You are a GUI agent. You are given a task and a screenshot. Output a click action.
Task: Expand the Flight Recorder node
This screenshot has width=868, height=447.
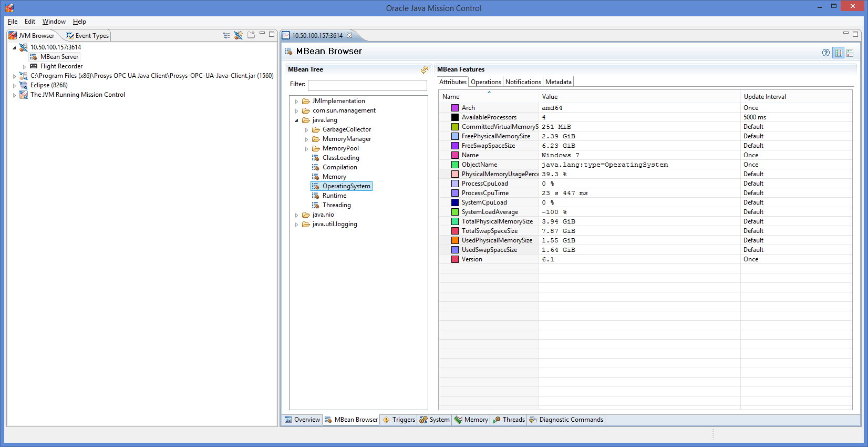click(x=24, y=67)
